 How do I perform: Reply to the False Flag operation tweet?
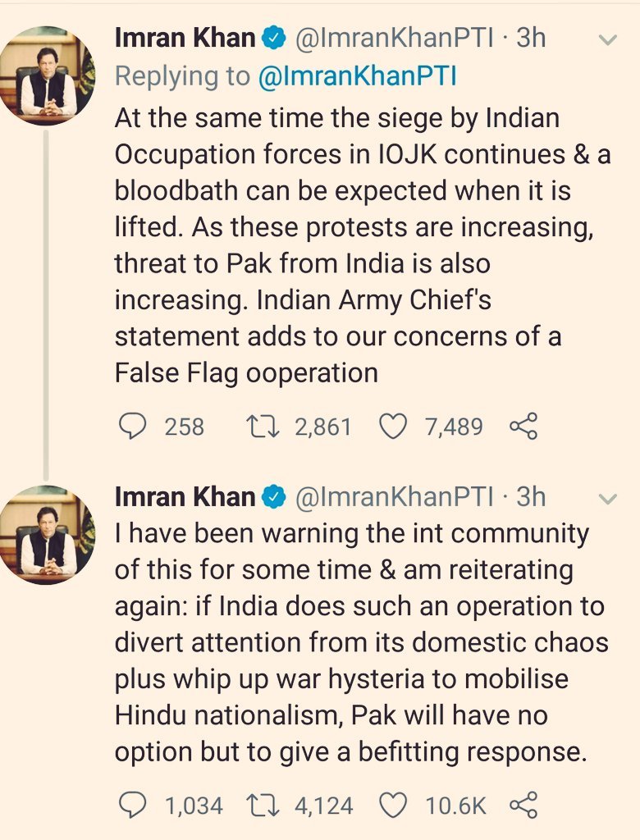point(132,427)
